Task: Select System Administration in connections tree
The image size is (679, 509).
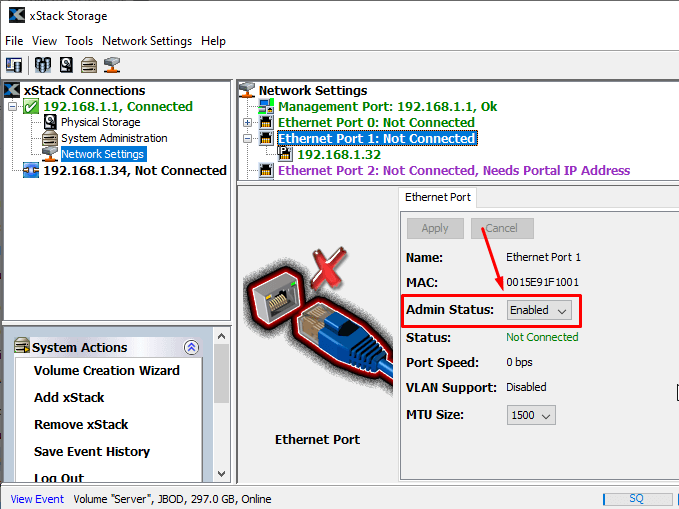Action: click(x=114, y=138)
